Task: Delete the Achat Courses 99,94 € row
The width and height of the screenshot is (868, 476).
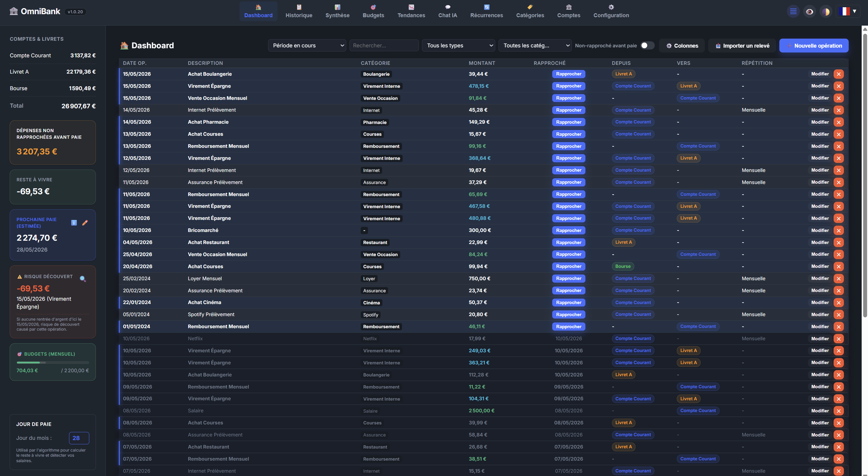Action: 838,266
